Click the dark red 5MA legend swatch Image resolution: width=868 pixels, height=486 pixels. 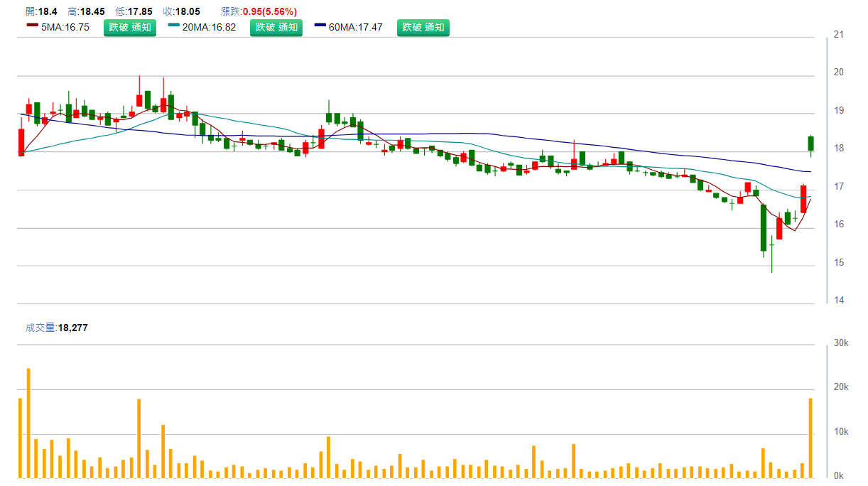pyautogui.click(x=32, y=27)
